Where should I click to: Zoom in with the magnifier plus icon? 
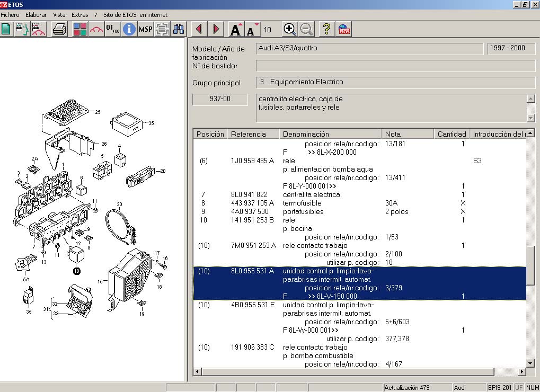tap(290, 29)
